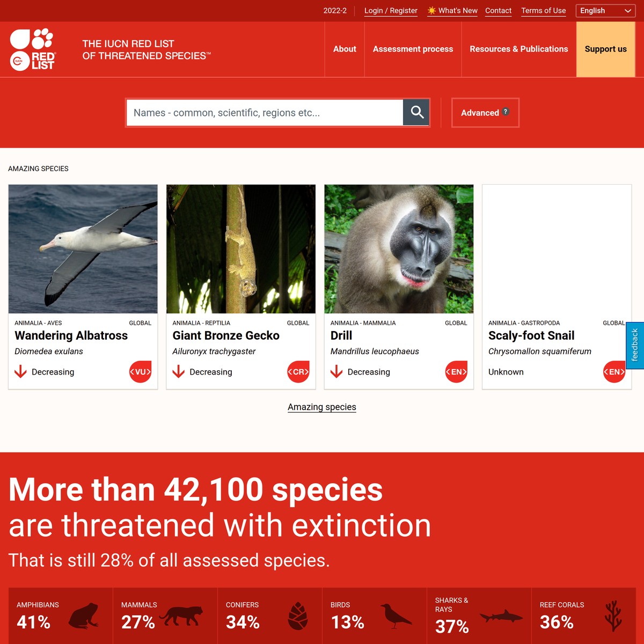Screen dimensions: 644x644
Task: Click the Amazing species link
Action: click(321, 407)
